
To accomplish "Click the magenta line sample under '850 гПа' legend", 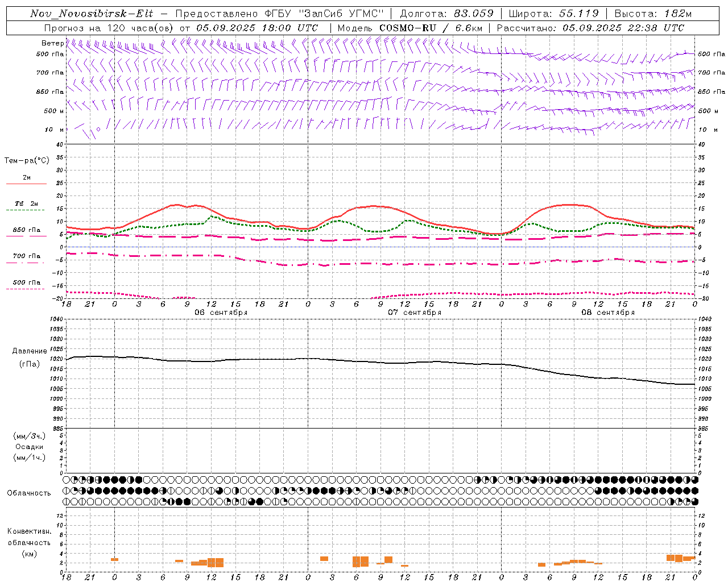I will click(x=26, y=236).
